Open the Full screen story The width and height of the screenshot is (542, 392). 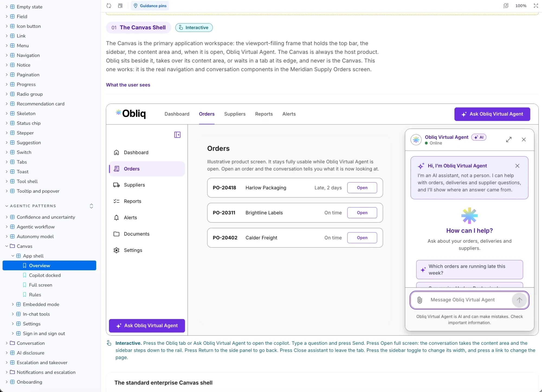[40, 285]
